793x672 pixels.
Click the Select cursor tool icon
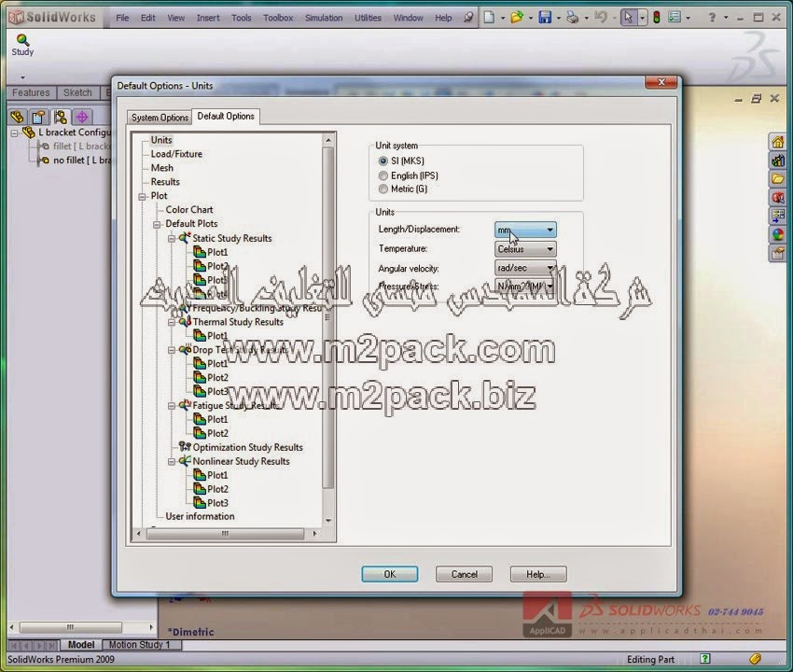pos(628,17)
